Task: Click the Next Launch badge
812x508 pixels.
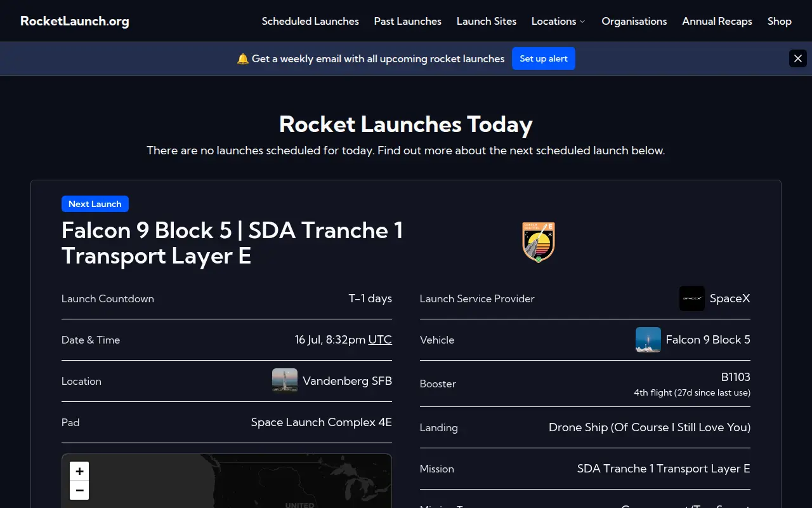Action: [x=95, y=204]
